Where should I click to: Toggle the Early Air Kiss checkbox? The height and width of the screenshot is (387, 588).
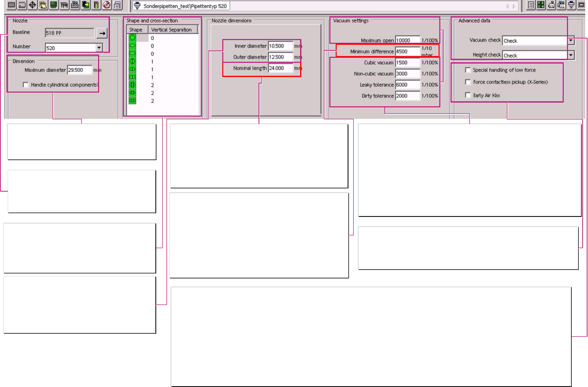(x=468, y=95)
